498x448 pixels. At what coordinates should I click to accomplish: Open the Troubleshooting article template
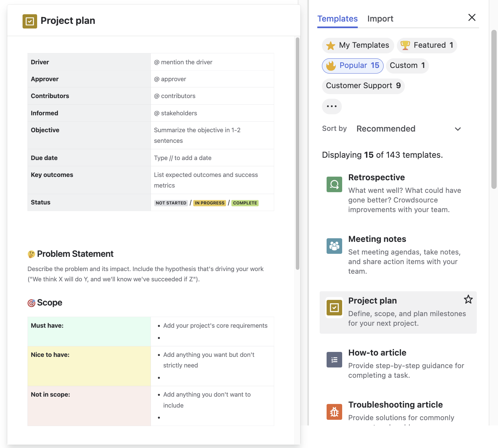pyautogui.click(x=398, y=411)
